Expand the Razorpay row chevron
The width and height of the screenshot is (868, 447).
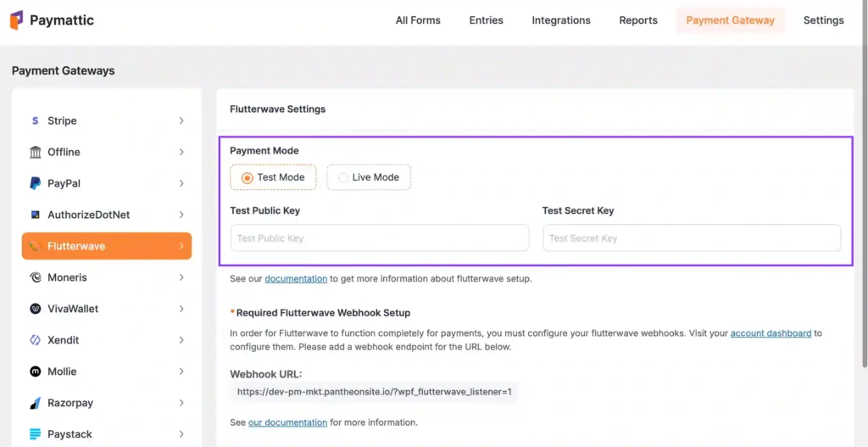pyautogui.click(x=181, y=403)
